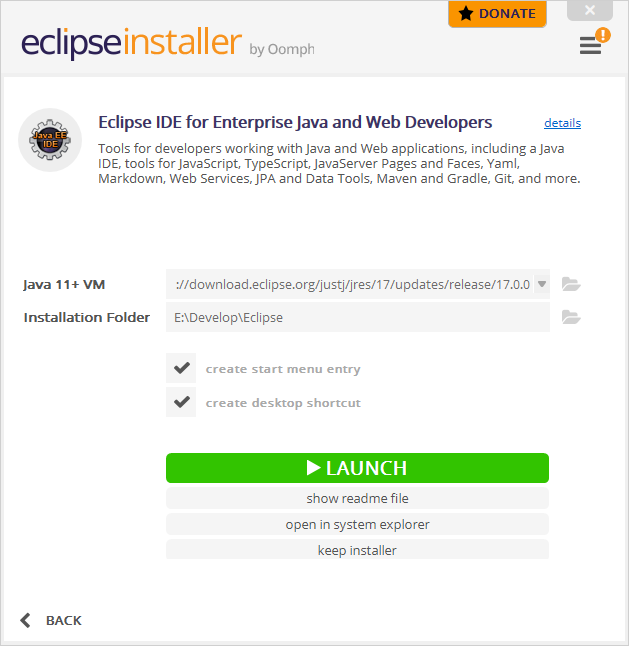The height and width of the screenshot is (646, 629).
Task: Click the green LAUNCH button
Action: [358, 468]
